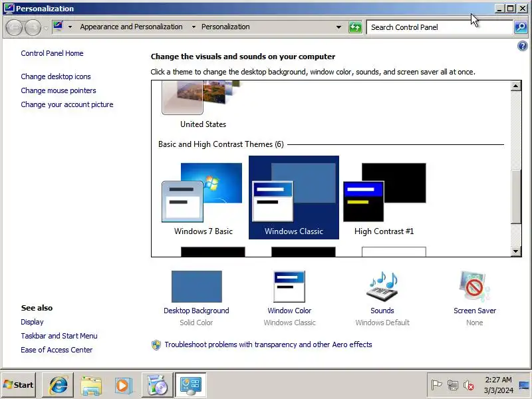Open the Screen Saver icon
Viewport: 532px width, 399px height.
point(474,286)
